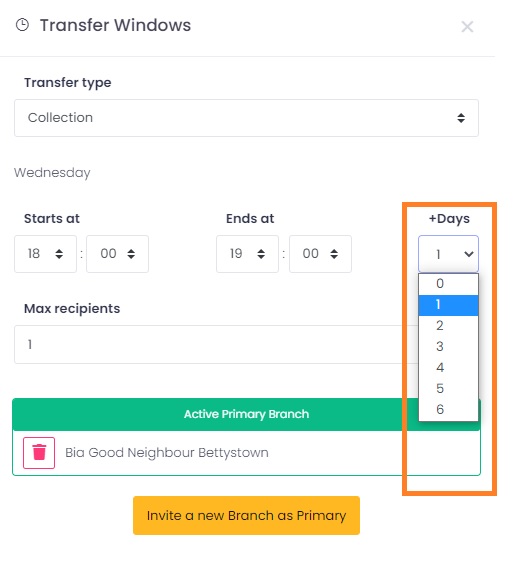Open the Starts at hour selector
This screenshot has height=568, width=518.
pyautogui.click(x=45, y=254)
